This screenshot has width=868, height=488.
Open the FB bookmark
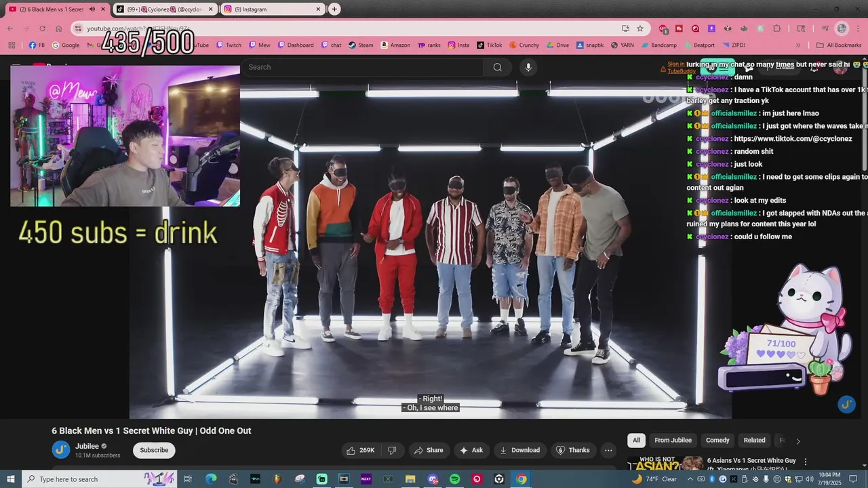pyautogui.click(x=37, y=45)
